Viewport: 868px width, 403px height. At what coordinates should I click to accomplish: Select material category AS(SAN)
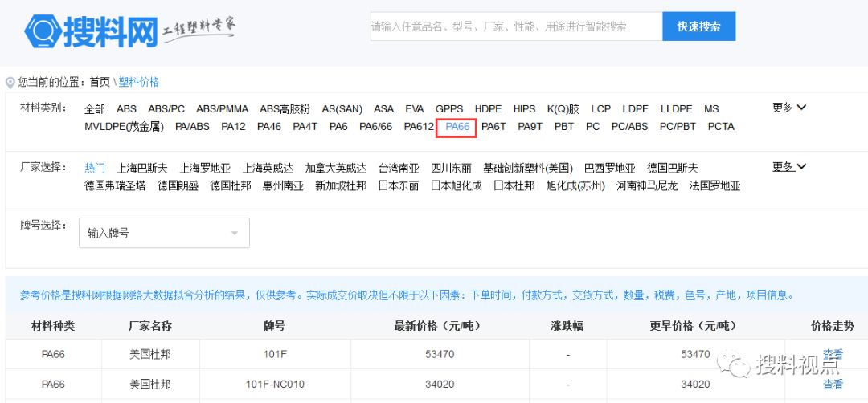(x=342, y=109)
